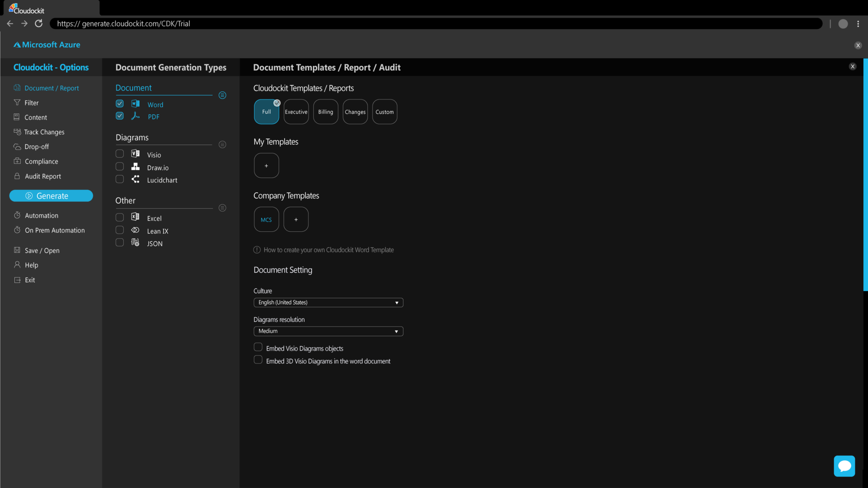This screenshot has width=868, height=488.
Task: Select the Executive report template
Action: 296,111
